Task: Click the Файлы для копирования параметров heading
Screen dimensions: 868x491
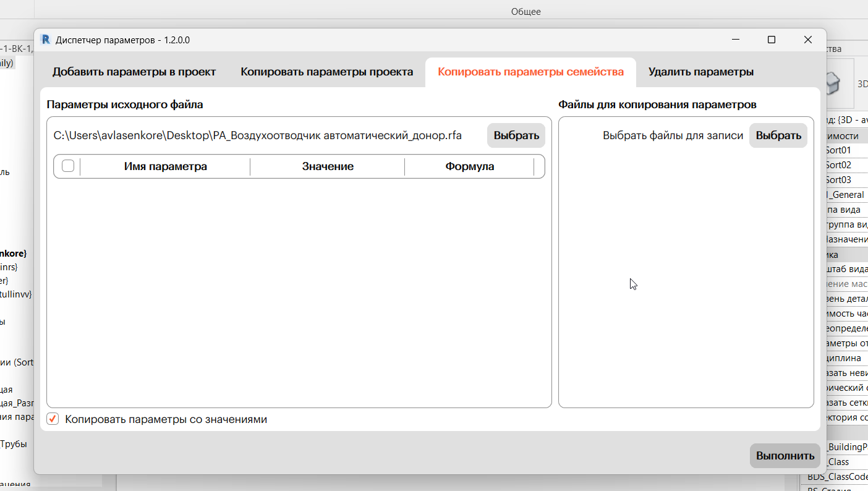Action: (658, 105)
